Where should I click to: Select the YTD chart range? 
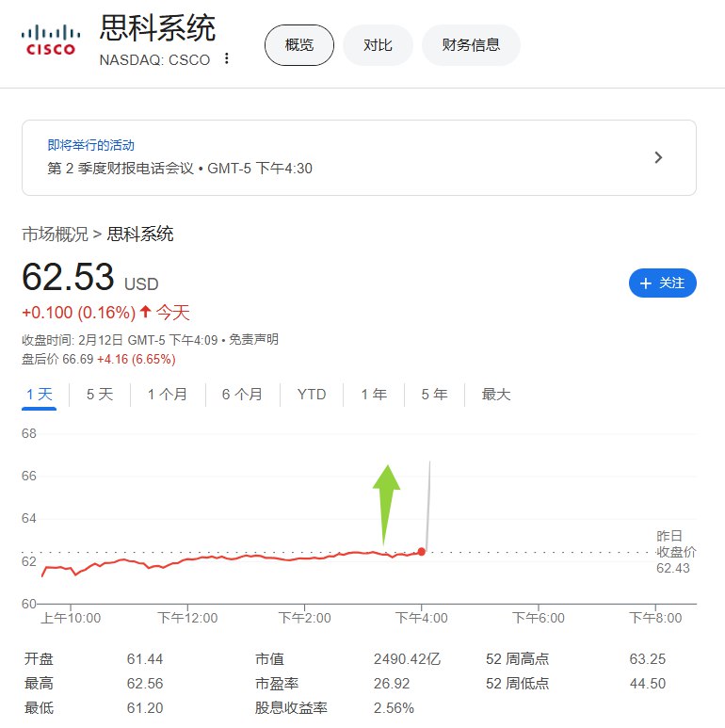[x=312, y=395]
